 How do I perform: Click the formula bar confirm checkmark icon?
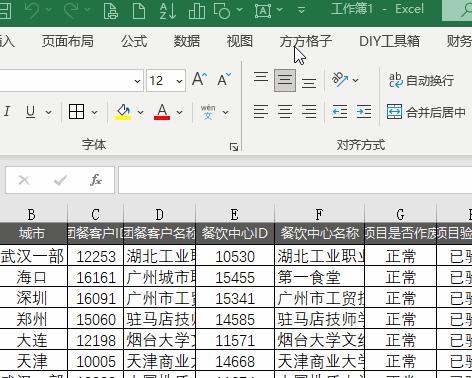tap(60, 180)
